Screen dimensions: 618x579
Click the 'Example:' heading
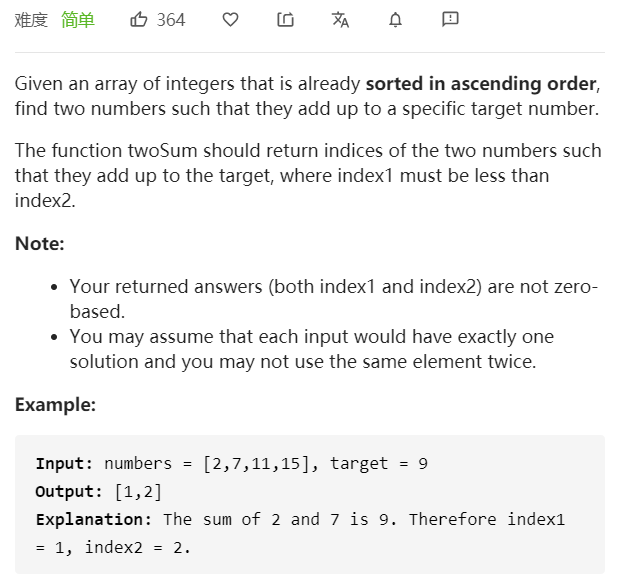point(55,404)
